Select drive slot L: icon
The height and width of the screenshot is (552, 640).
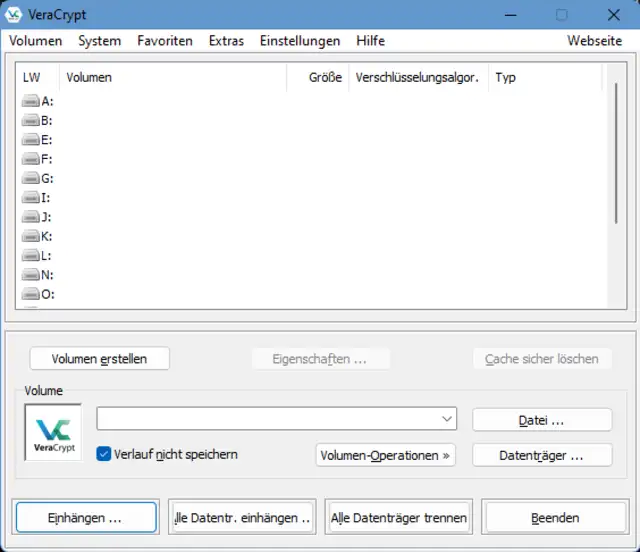click(x=31, y=256)
